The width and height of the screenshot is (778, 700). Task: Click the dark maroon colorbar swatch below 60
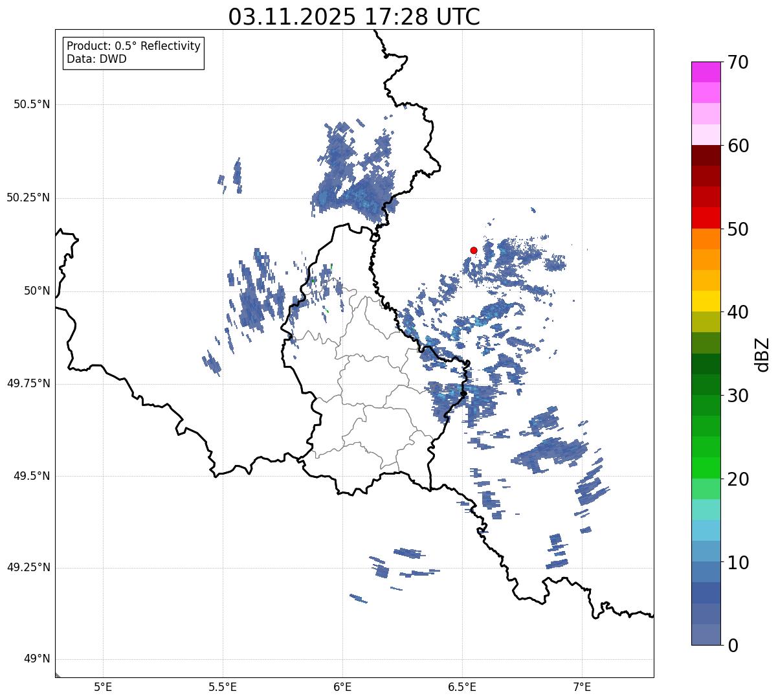[706, 155]
